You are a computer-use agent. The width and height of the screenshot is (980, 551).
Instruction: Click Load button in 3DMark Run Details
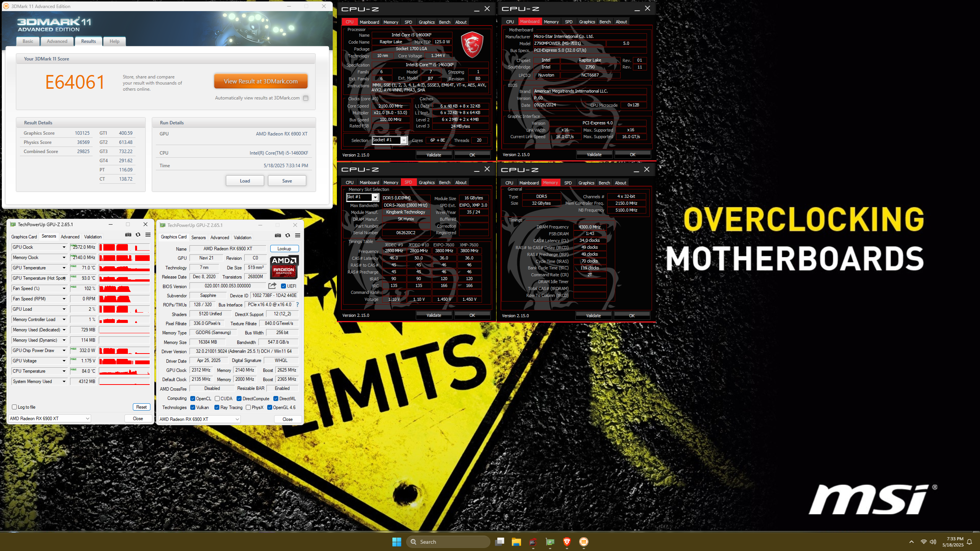point(245,181)
